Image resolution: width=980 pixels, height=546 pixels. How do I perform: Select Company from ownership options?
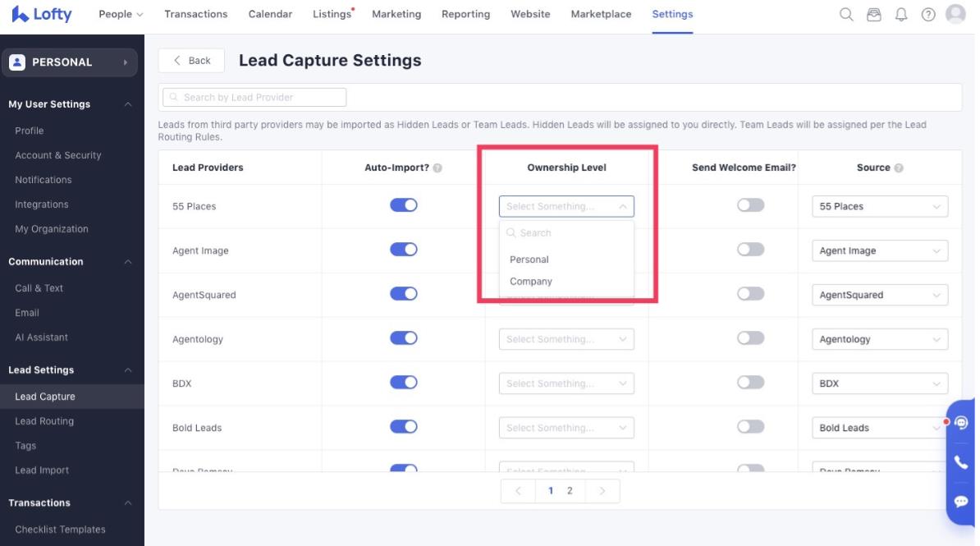click(x=531, y=282)
